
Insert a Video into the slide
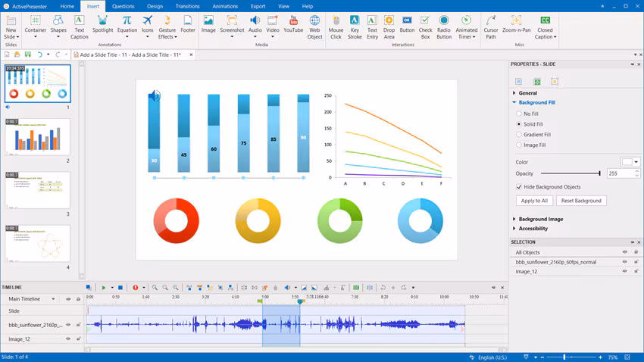273,27
